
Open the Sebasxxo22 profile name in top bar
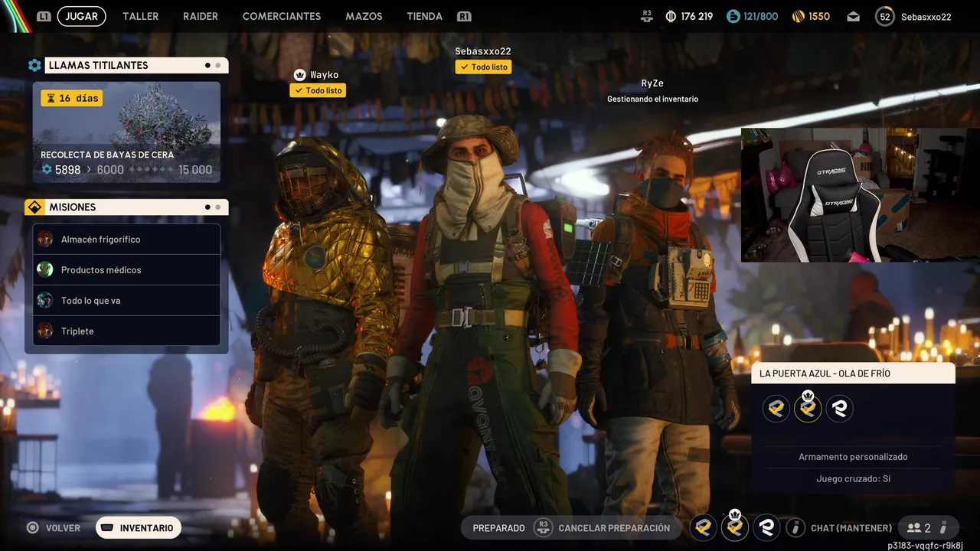926,16
